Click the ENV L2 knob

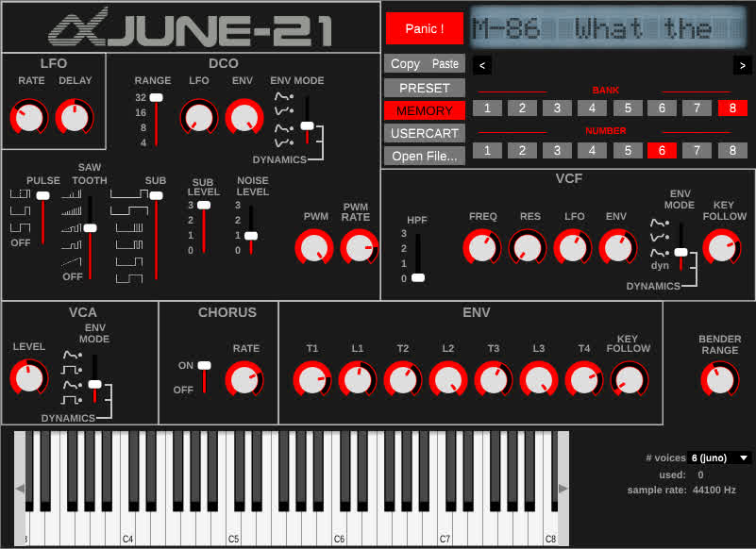pos(448,380)
